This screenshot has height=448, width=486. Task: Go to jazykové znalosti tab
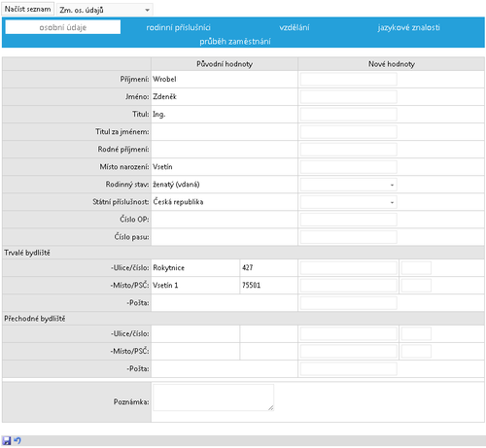(x=408, y=27)
